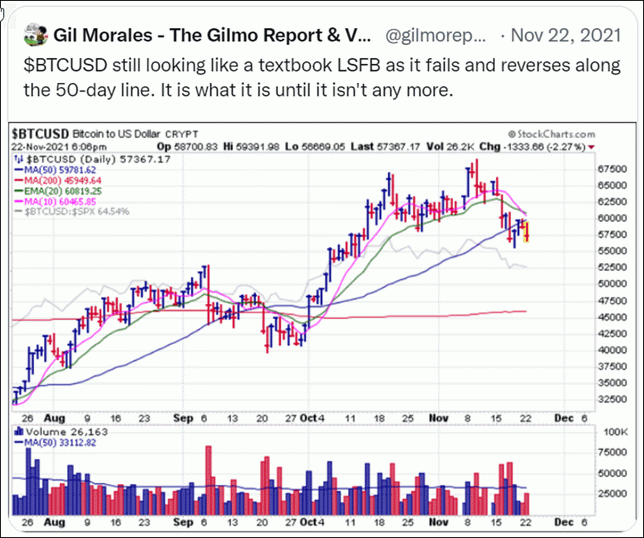Click the Oct label on price chart axis
644x538 pixels.
308,418
